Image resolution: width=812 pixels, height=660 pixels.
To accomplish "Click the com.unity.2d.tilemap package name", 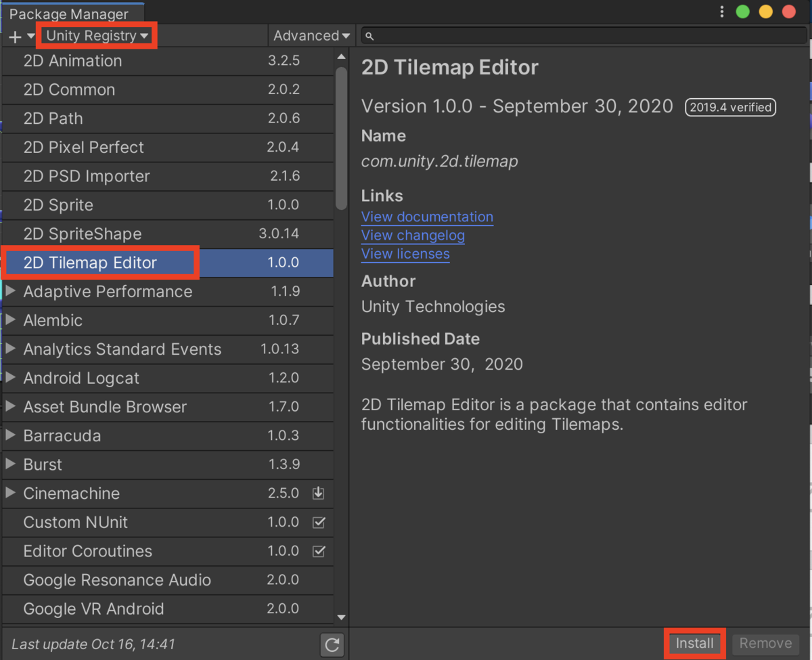I will click(440, 161).
